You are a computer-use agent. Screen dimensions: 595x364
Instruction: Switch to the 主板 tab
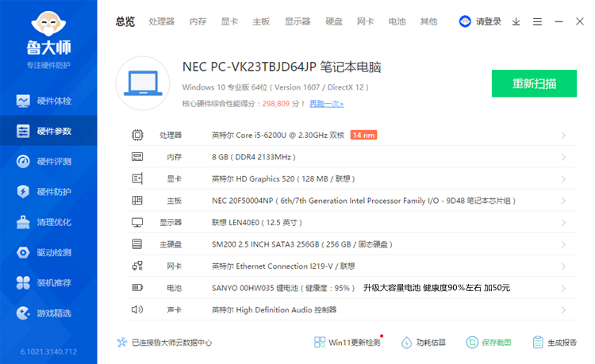click(261, 21)
